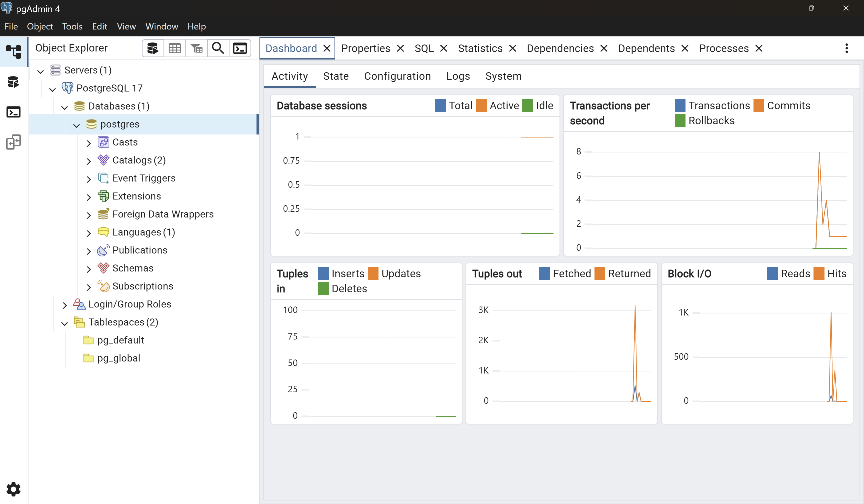Image resolution: width=864 pixels, height=504 pixels.
Task: Collapse the postgres database node
Action: (x=76, y=125)
